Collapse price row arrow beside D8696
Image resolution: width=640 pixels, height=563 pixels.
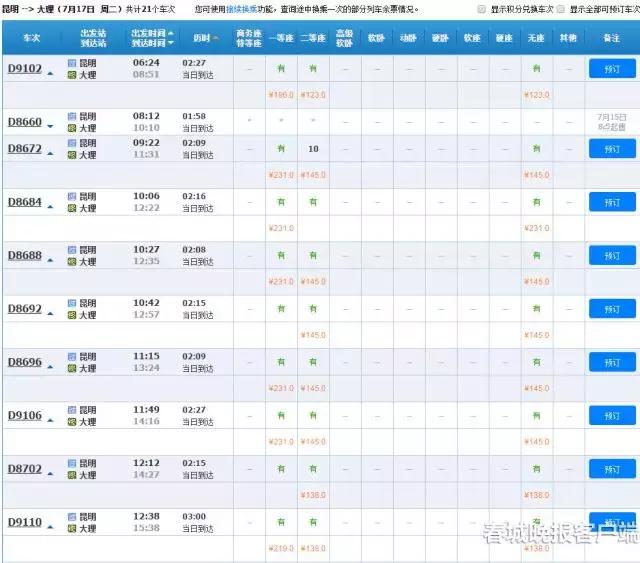(x=50, y=367)
